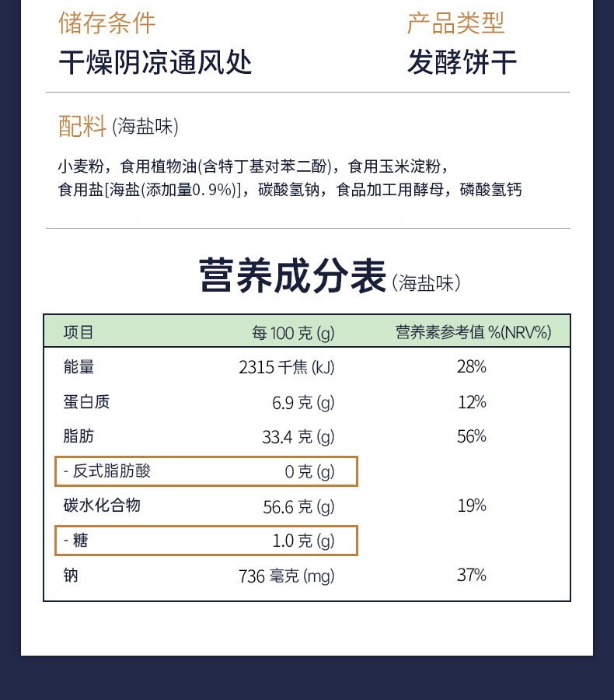Screen dimensions: 614x700
Task: Click the 配料 ingredients heading
Action: (82, 126)
